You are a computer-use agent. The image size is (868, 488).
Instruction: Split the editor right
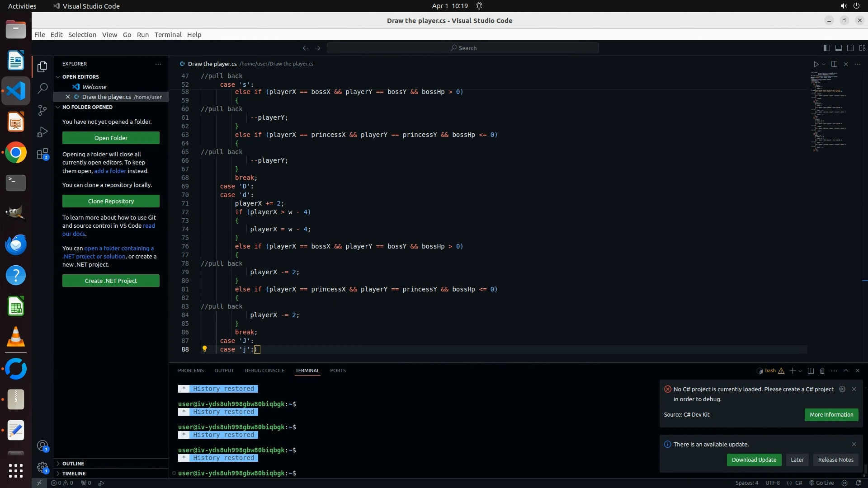click(834, 64)
